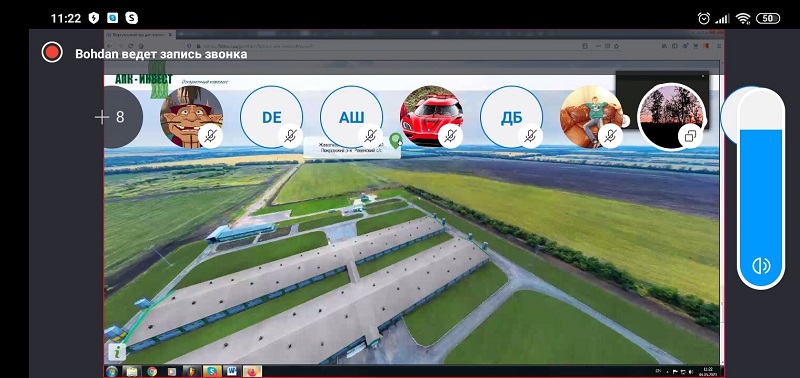
Task: Click the green map location pin
Action: click(x=395, y=140)
